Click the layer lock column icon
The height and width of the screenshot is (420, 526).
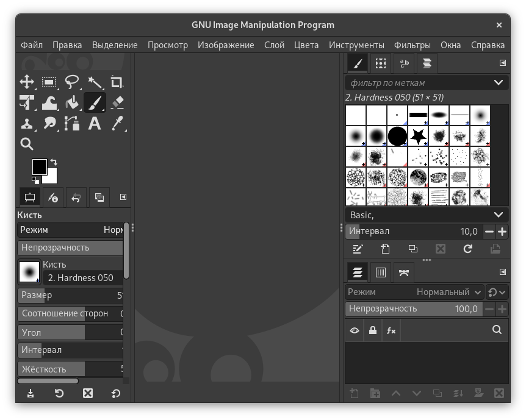click(373, 330)
